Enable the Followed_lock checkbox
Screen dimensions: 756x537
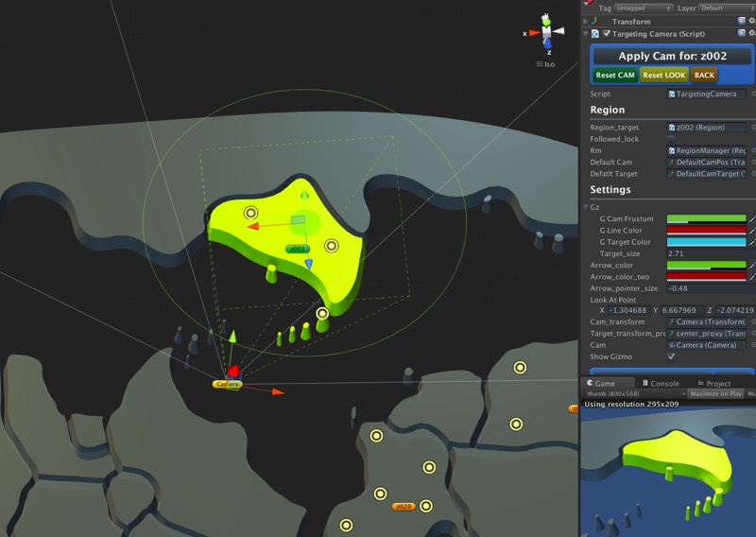click(x=671, y=139)
